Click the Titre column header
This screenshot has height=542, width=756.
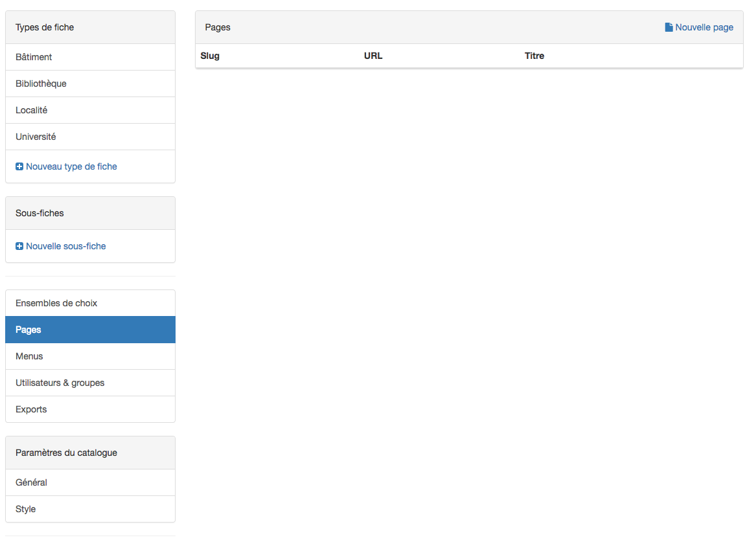[534, 56]
